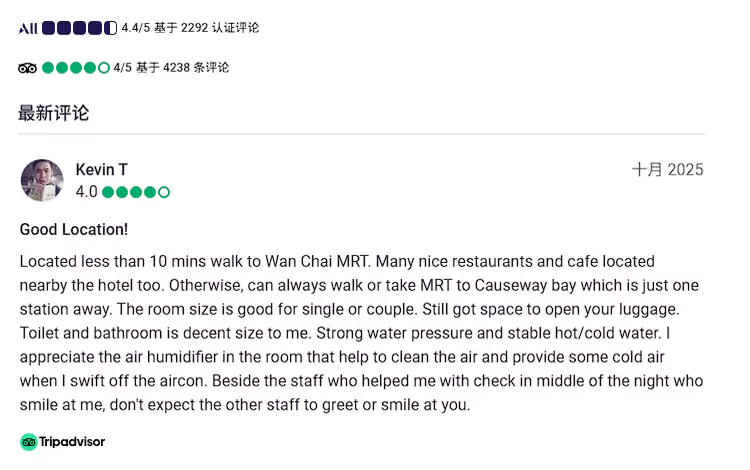Click the reviewer name Kevin T
This screenshot has height=470, width=750.
click(x=101, y=170)
